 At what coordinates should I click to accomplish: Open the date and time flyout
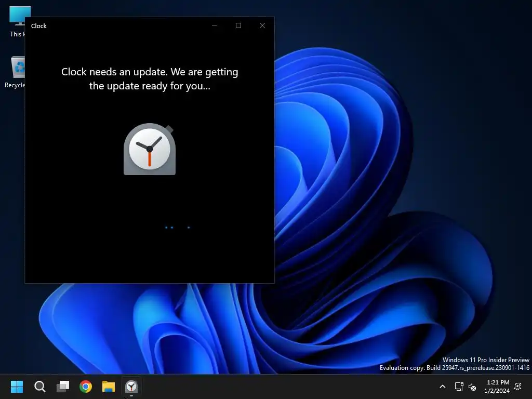497,387
